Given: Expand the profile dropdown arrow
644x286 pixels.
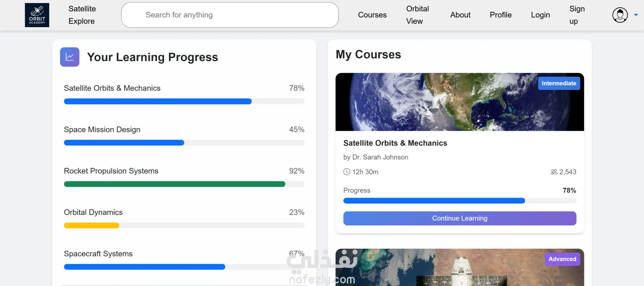Looking at the screenshot, I should coord(636,15).
